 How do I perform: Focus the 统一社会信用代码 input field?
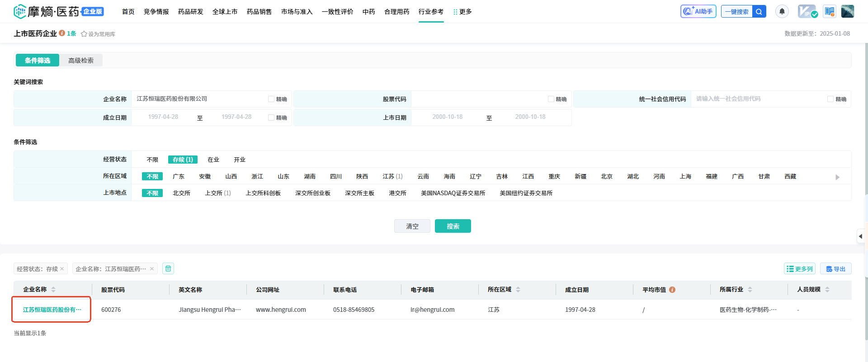tap(758, 99)
